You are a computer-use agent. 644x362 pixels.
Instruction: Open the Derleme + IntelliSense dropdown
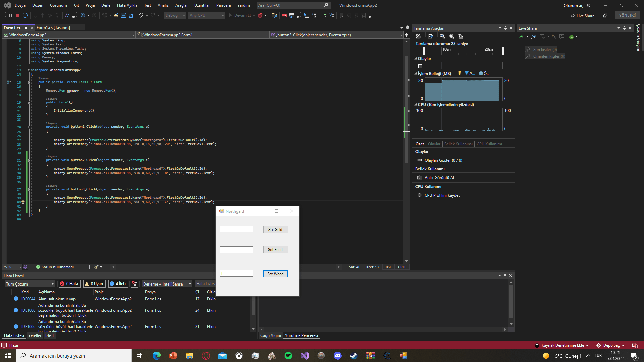[x=167, y=284]
